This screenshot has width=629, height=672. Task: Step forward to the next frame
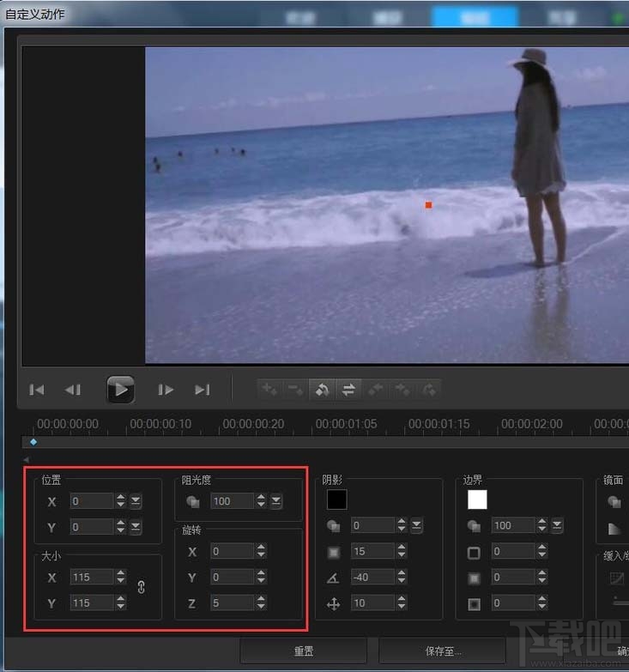pyautogui.click(x=166, y=390)
